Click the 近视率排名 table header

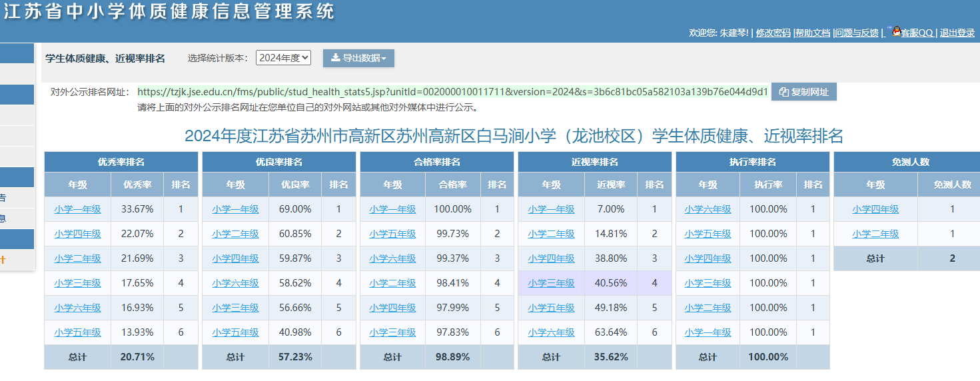pyautogui.click(x=595, y=162)
